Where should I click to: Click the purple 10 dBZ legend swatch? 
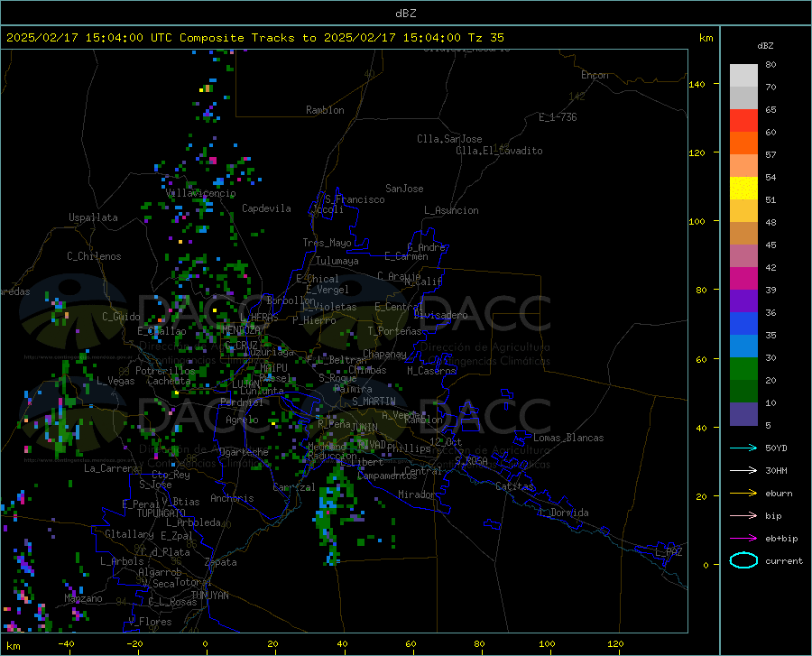click(743, 413)
